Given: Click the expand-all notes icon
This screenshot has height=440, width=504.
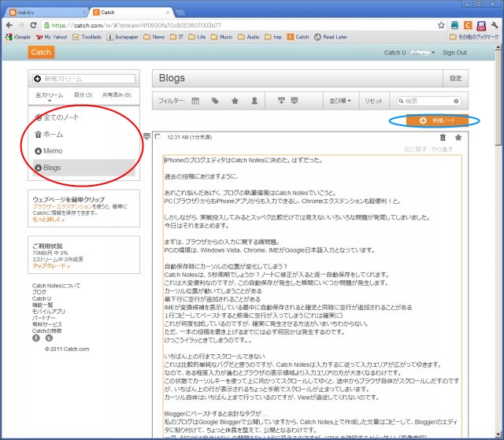Looking at the screenshot, I should click(294, 101).
